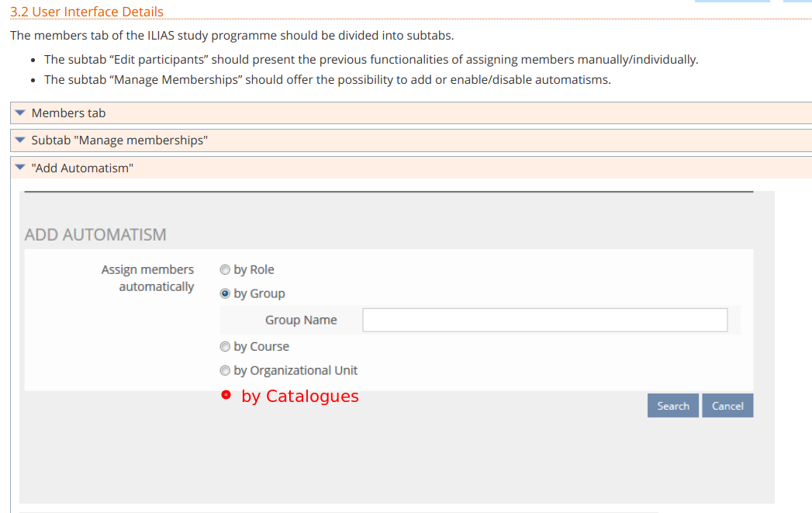This screenshot has height=513, width=812.
Task: Choose the "by Group" radio option
Action: (225, 294)
